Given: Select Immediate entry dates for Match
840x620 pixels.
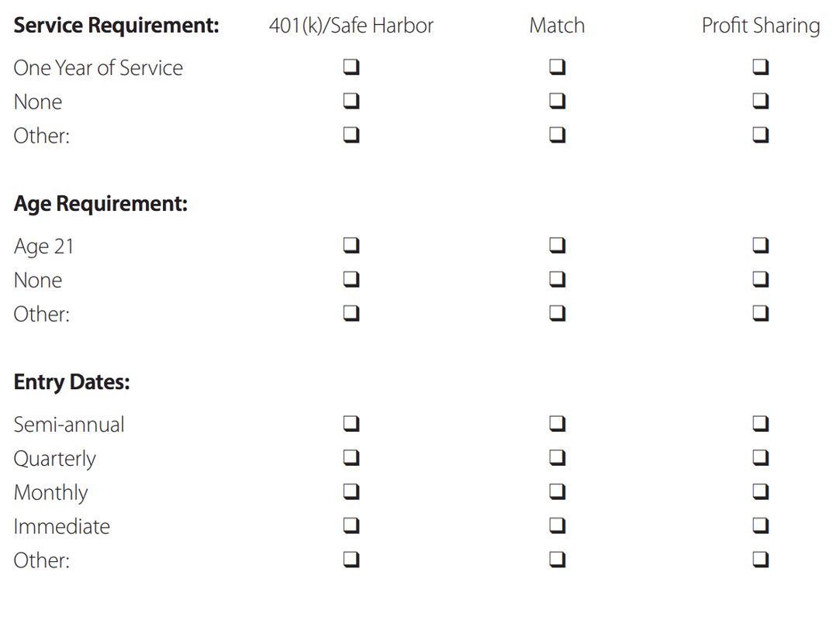Looking at the screenshot, I should click(x=557, y=525).
